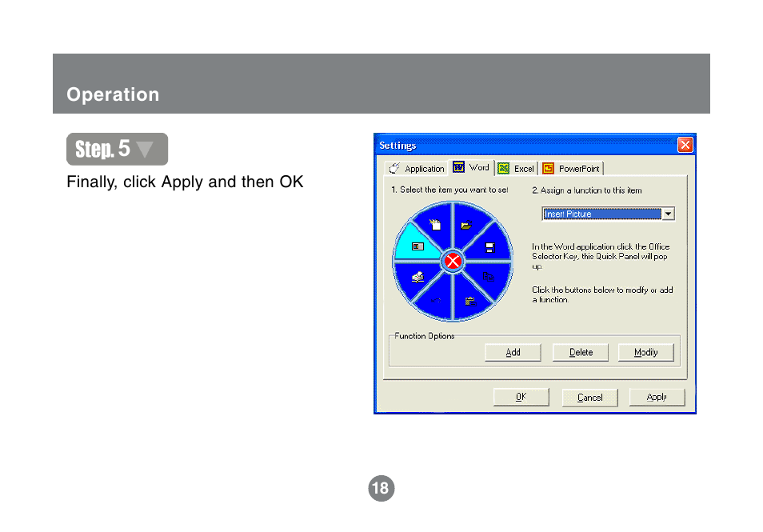Image resolution: width=763 pixels, height=532 pixels.
Task: Click the Cancel button
Action: pyautogui.click(x=589, y=397)
